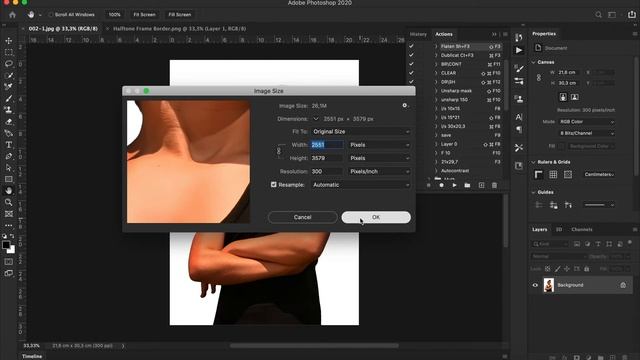The height and width of the screenshot is (360, 640).
Task: Click Delete trash icon in Actions panel
Action: pyautogui.click(x=494, y=185)
